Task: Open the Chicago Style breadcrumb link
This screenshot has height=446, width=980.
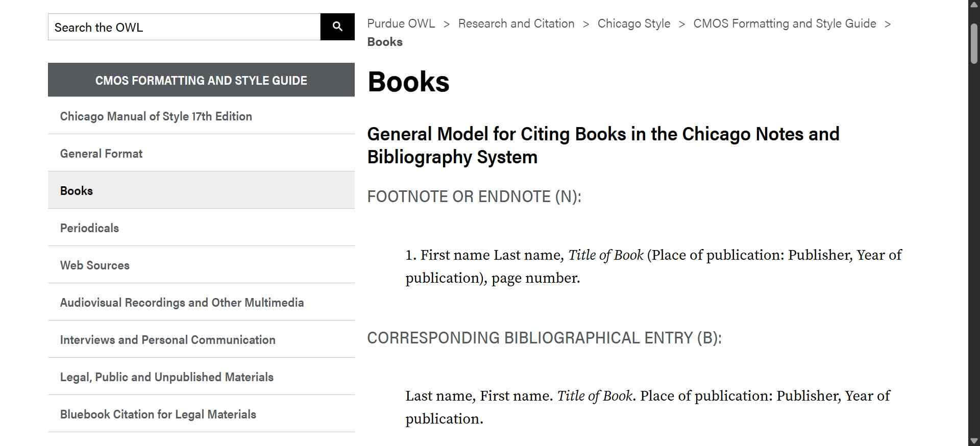Action: pos(633,23)
